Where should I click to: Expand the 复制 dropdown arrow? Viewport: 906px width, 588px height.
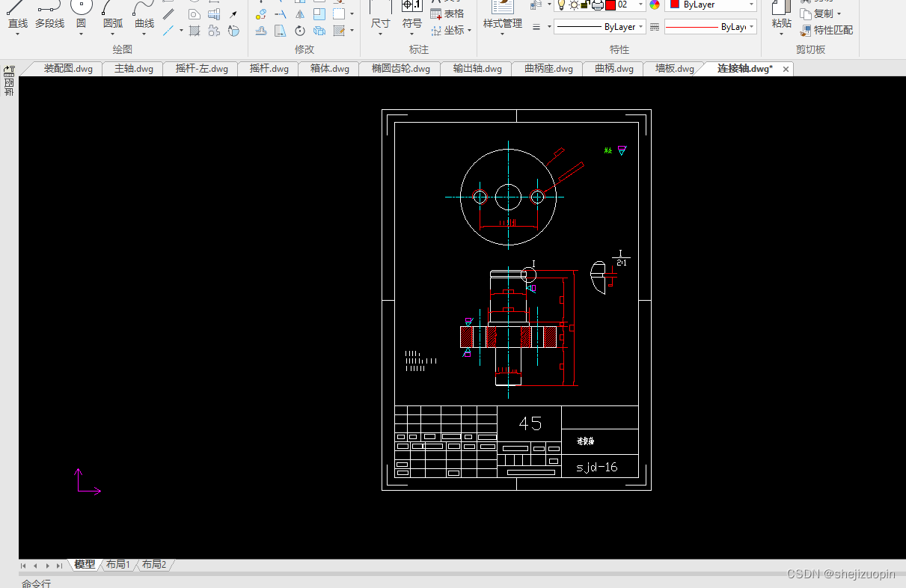click(x=839, y=13)
